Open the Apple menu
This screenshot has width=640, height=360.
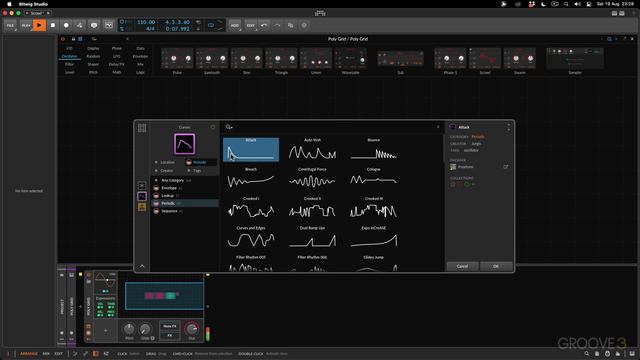point(9,4)
